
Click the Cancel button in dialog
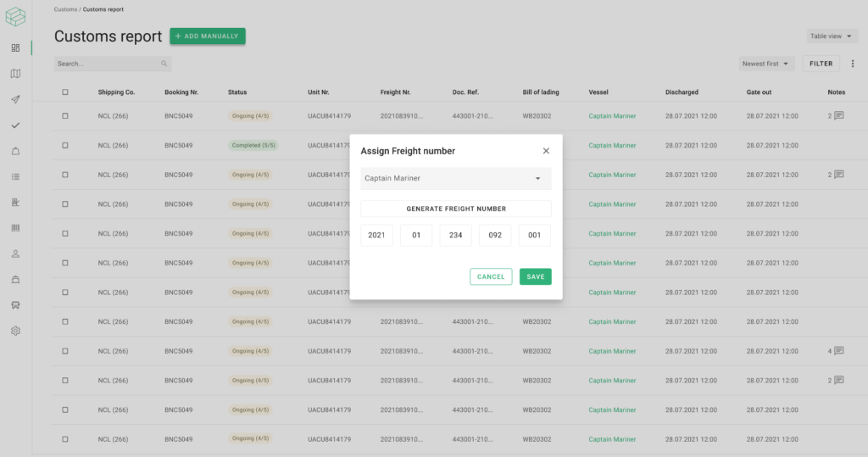click(491, 276)
